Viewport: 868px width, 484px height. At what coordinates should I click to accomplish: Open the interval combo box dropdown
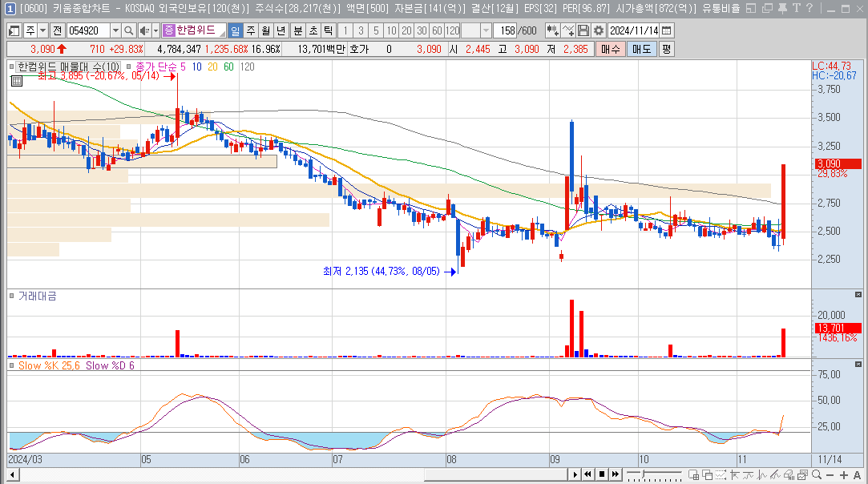click(486, 30)
